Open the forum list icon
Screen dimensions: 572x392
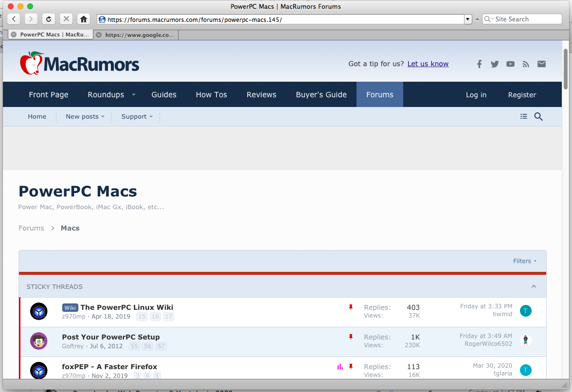tap(523, 116)
